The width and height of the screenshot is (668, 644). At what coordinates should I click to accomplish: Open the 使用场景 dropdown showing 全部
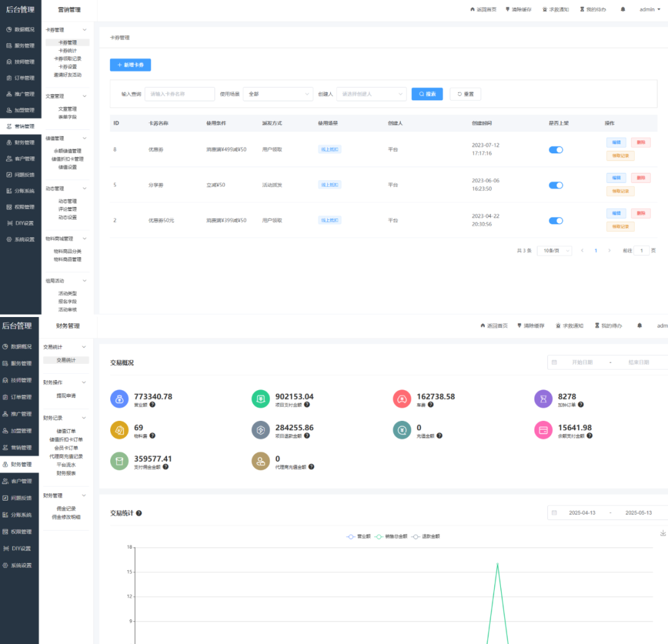[x=278, y=94]
